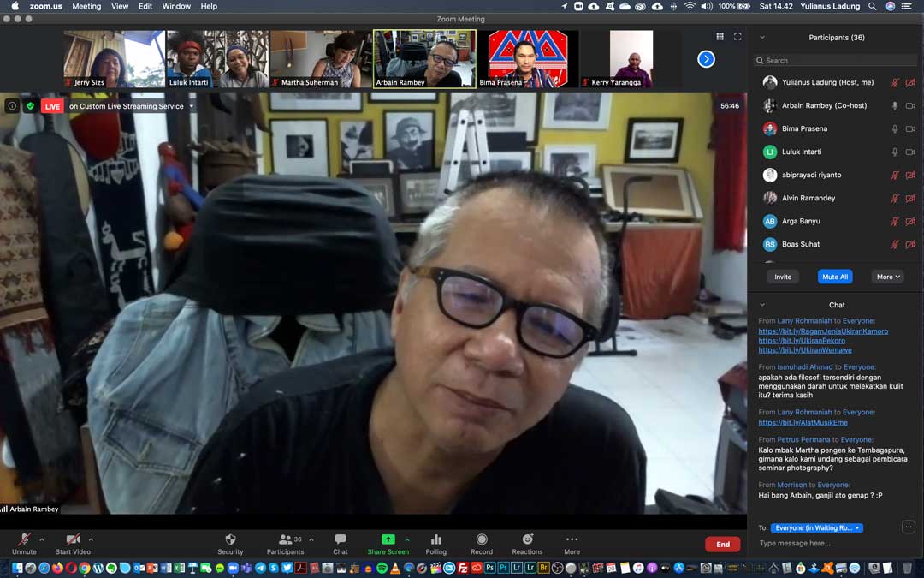Click the thumbnail grid view icon
Screen dimensions: 924x578
(x=720, y=37)
